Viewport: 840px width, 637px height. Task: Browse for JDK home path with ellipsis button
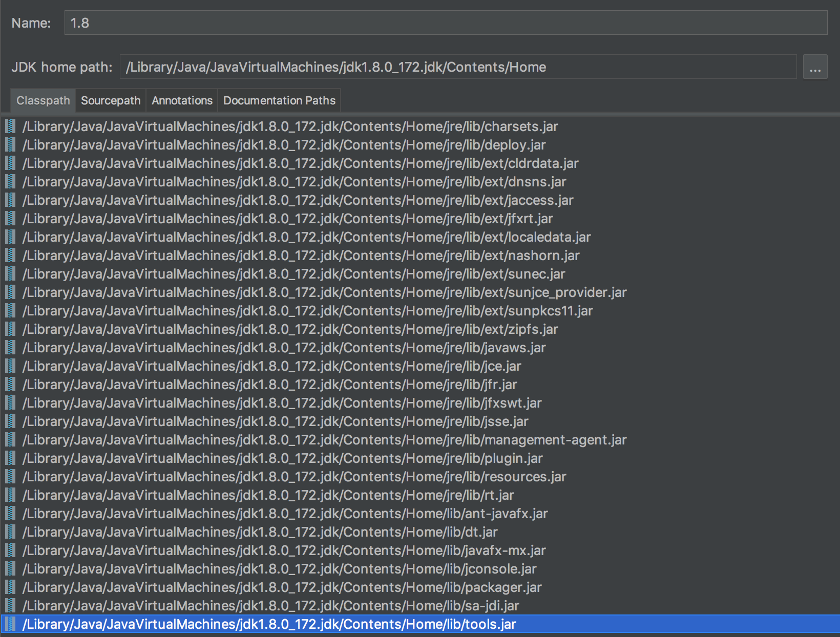click(x=815, y=67)
